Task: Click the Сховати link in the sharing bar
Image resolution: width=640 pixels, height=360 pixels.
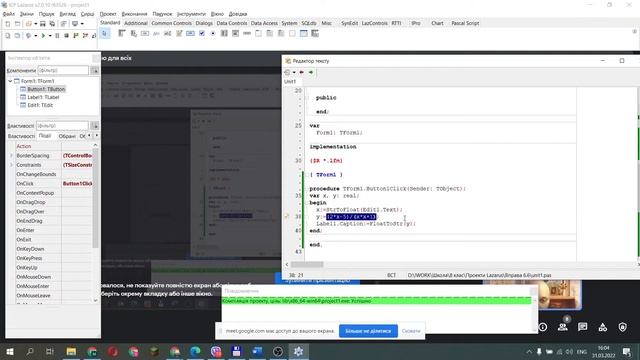Action: [411, 331]
